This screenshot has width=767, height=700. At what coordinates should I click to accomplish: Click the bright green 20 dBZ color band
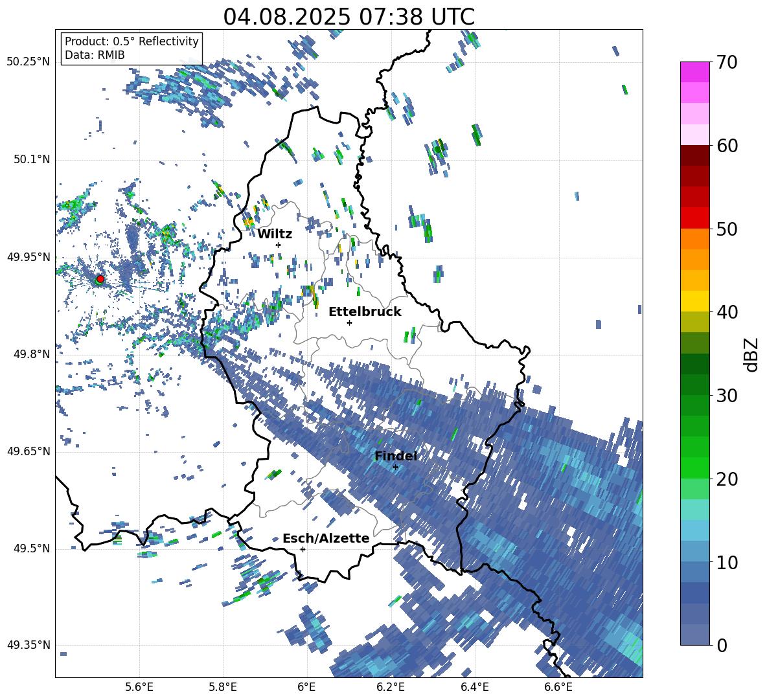coord(694,468)
